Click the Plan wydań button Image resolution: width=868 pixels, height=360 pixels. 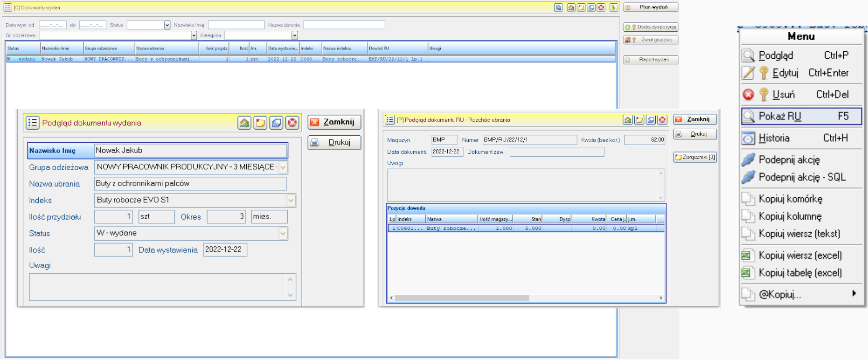[651, 7]
